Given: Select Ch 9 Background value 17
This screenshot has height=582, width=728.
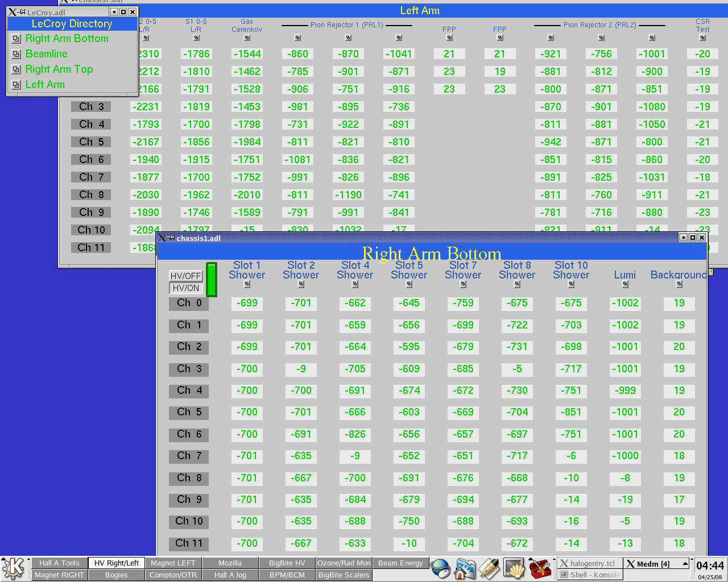Looking at the screenshot, I should pyautogui.click(x=679, y=500).
